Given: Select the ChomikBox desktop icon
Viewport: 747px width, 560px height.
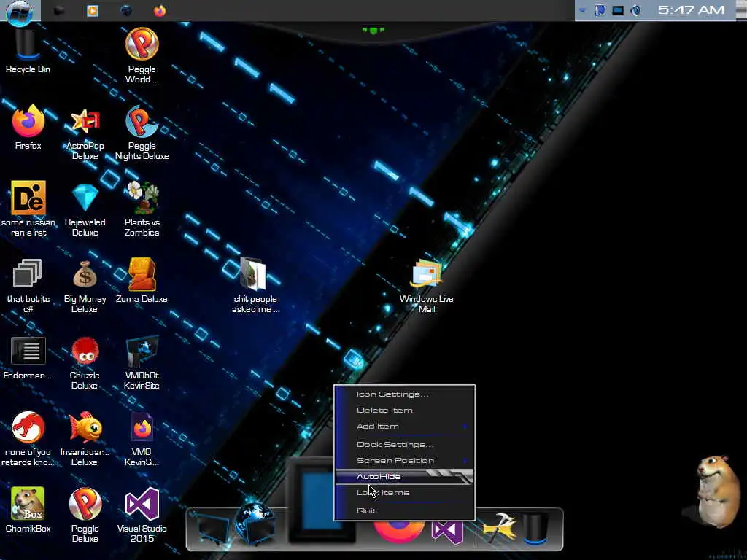Looking at the screenshot, I should [x=28, y=510].
